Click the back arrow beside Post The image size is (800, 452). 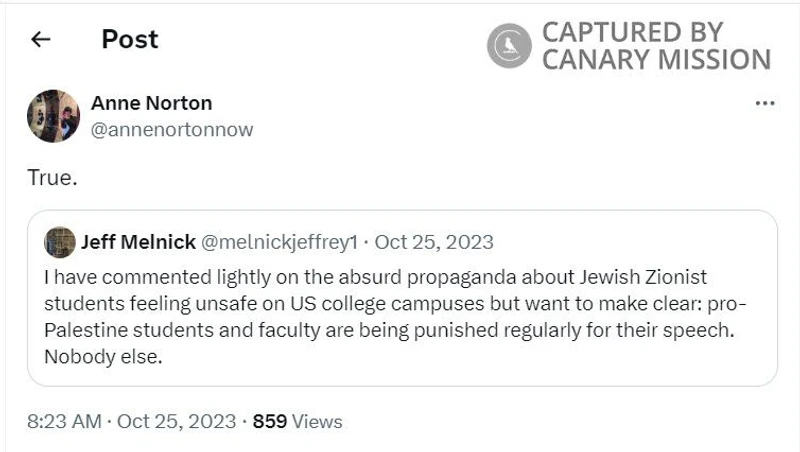click(40, 40)
